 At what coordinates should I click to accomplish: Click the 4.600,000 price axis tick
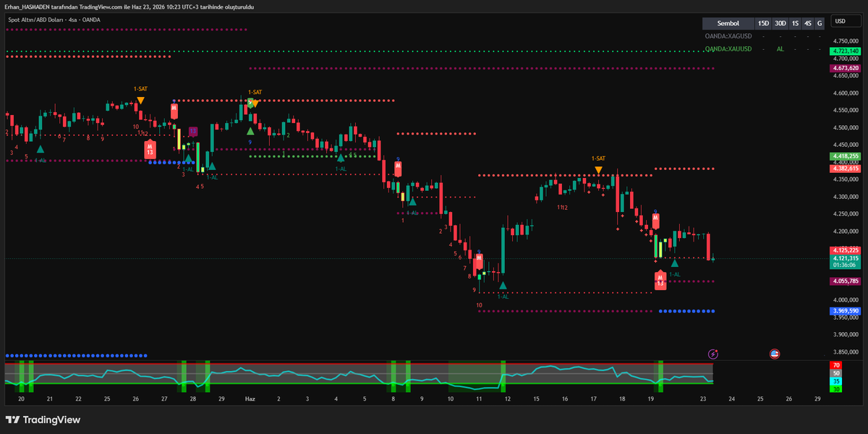(846, 93)
